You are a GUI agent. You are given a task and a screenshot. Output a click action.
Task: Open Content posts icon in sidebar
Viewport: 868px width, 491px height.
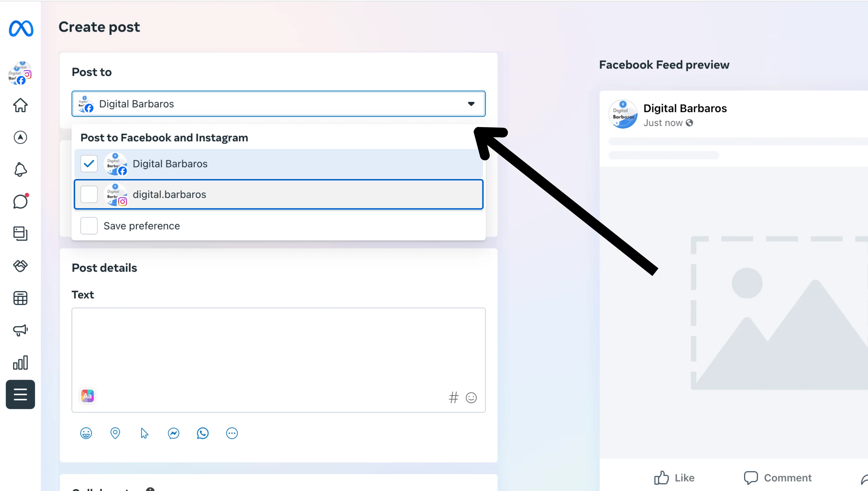tap(21, 233)
